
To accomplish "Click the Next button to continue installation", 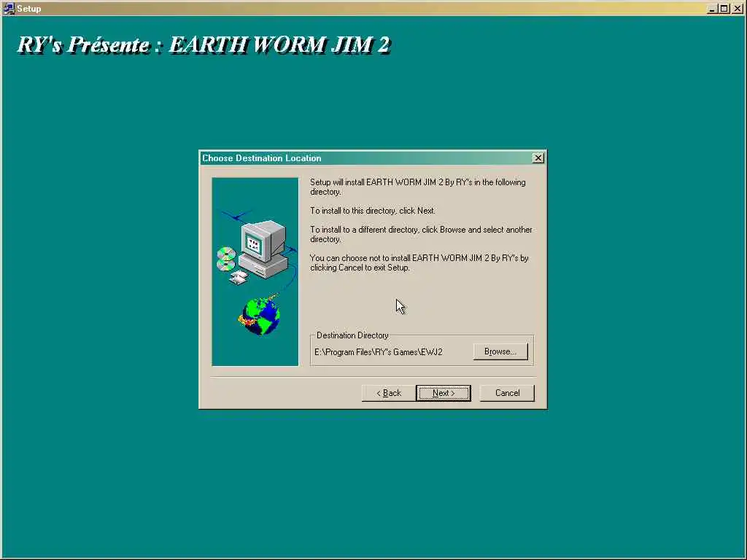I will pyautogui.click(x=443, y=393).
